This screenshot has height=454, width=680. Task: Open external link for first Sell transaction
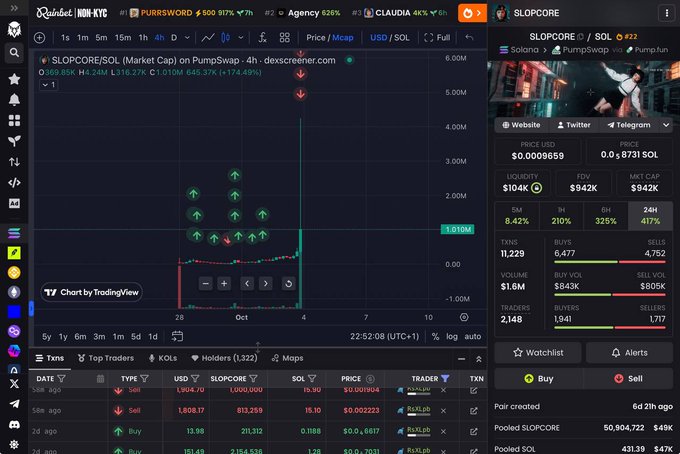tap(474, 390)
